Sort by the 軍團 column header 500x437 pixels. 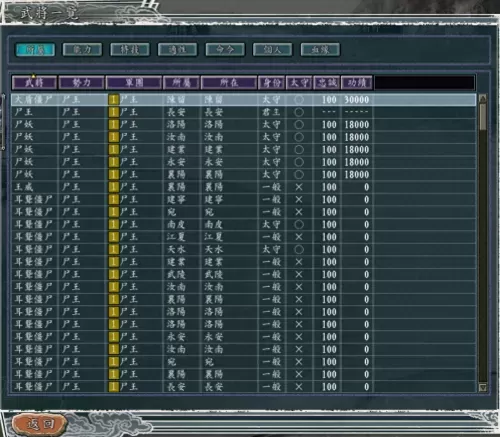click(134, 83)
